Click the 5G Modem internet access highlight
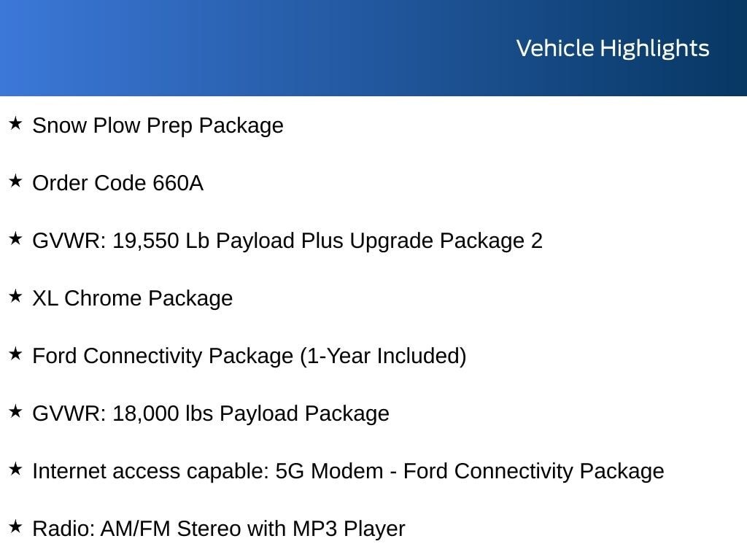The image size is (747, 560). pyautogui.click(x=348, y=472)
